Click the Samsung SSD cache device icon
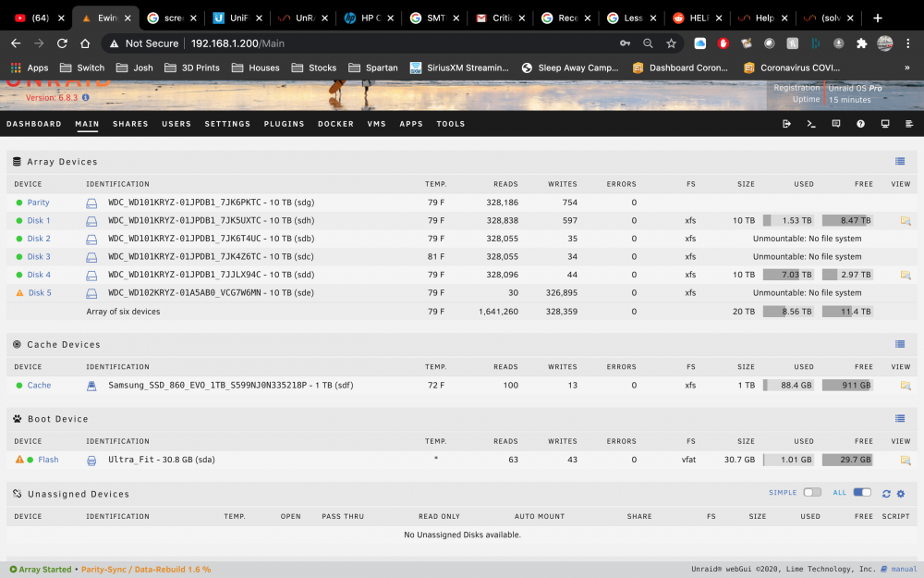Viewport: 924px width, 578px height. click(91, 386)
